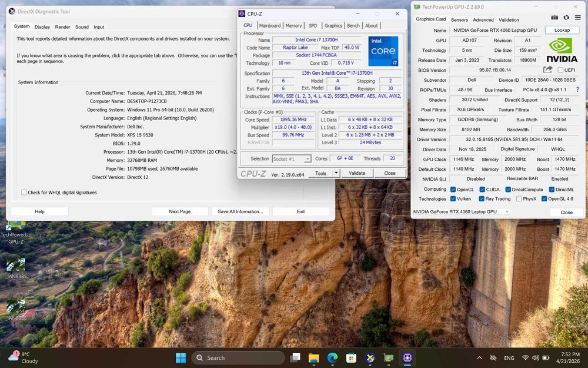
Task: Open the weather widget showing 9°C Cloudy
Action: point(24,357)
